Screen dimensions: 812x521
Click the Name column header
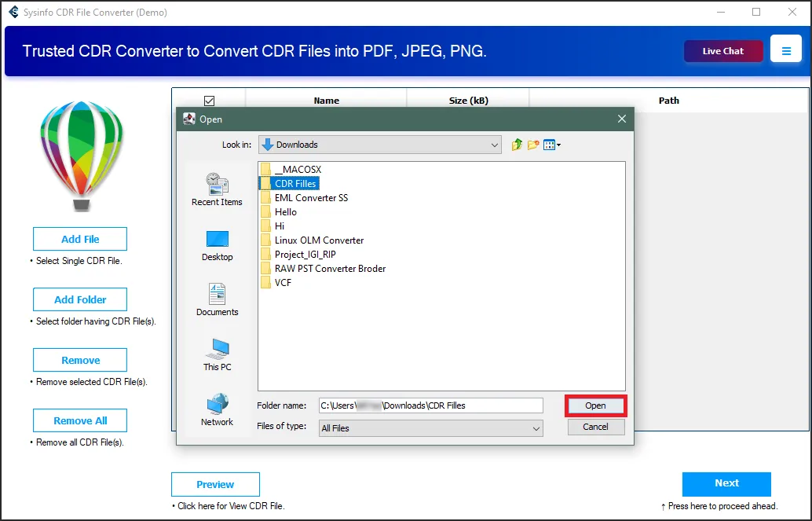click(x=326, y=101)
